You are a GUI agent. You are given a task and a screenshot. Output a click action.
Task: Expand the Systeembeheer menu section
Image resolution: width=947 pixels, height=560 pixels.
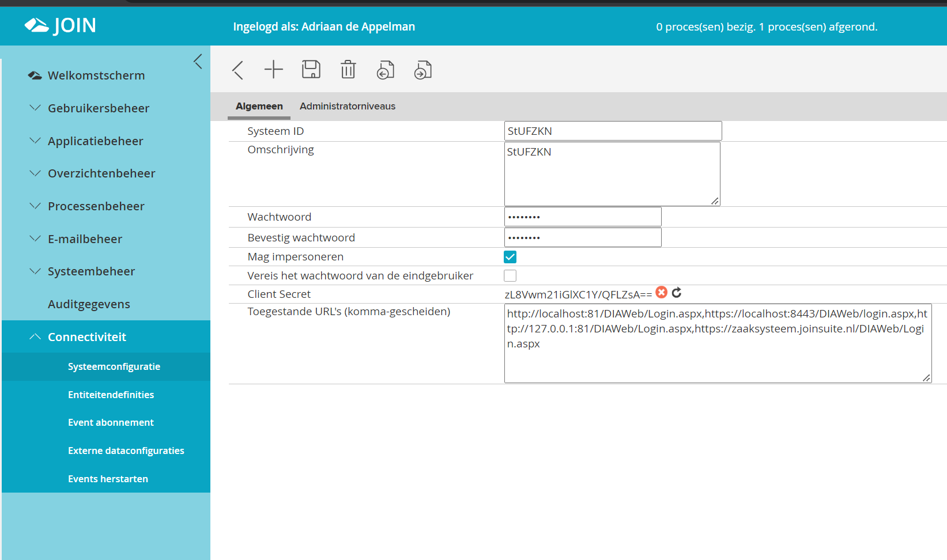(91, 271)
